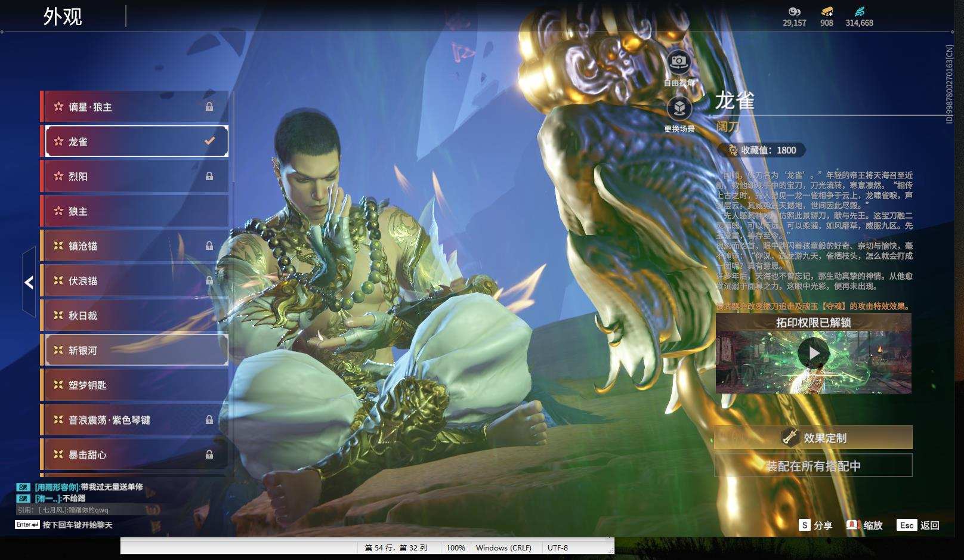Click the 收藏值: 1800 badge
The width and height of the screenshot is (964, 560).
(762, 150)
